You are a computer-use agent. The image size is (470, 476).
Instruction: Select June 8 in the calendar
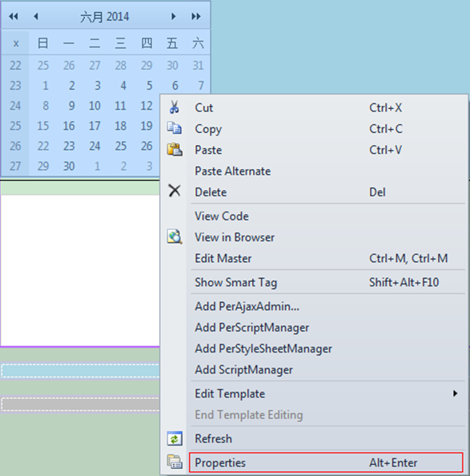pyautogui.click(x=45, y=106)
